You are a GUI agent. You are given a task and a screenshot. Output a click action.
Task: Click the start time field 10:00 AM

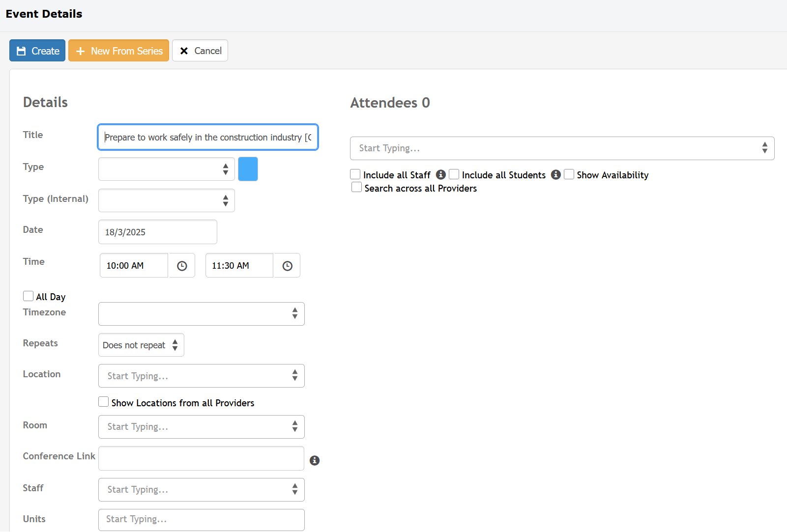[x=134, y=266]
